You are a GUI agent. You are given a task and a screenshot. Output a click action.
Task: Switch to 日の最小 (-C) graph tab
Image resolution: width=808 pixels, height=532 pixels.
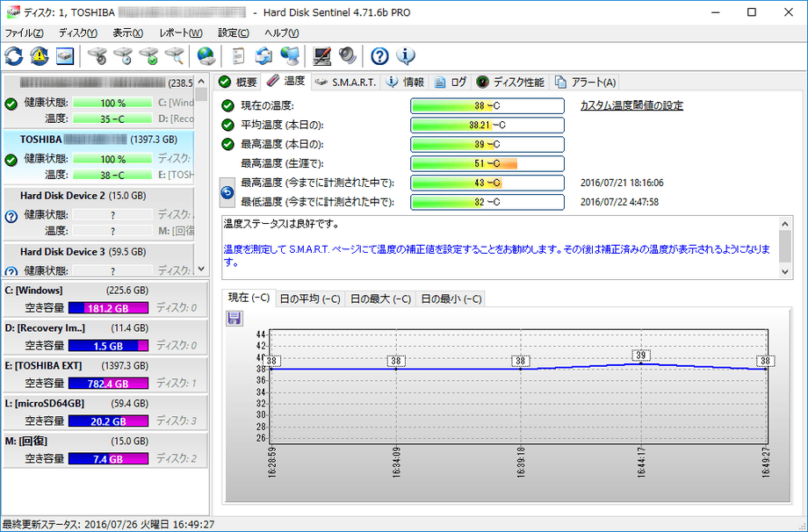[x=451, y=299]
